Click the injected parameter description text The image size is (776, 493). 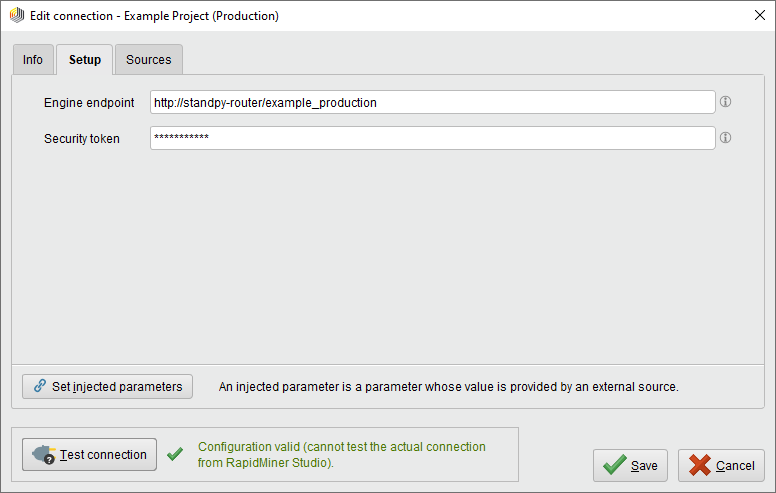pos(448,387)
